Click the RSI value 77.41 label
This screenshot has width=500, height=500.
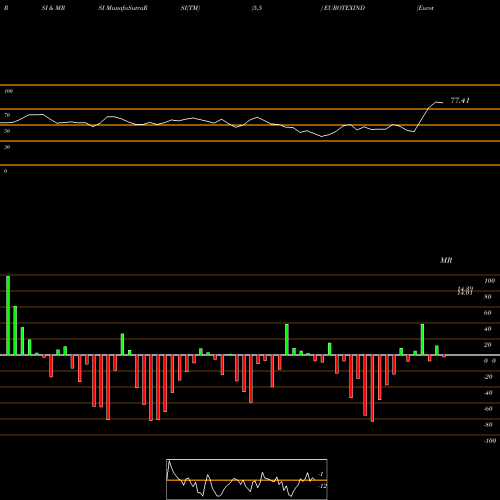460,100
